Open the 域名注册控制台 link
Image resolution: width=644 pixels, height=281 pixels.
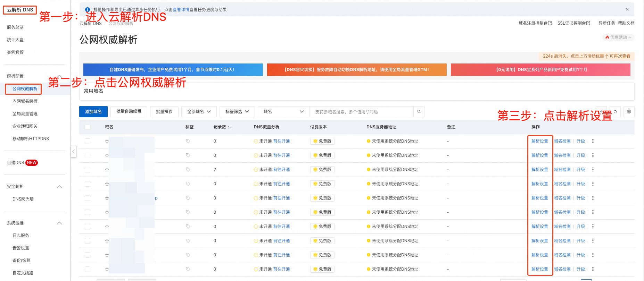coord(535,23)
